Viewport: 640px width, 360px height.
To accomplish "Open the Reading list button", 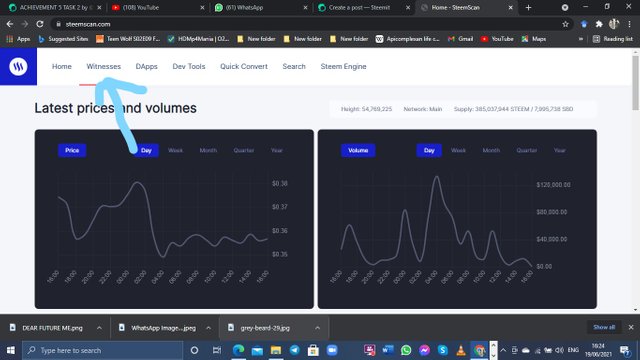I will coord(613,39).
